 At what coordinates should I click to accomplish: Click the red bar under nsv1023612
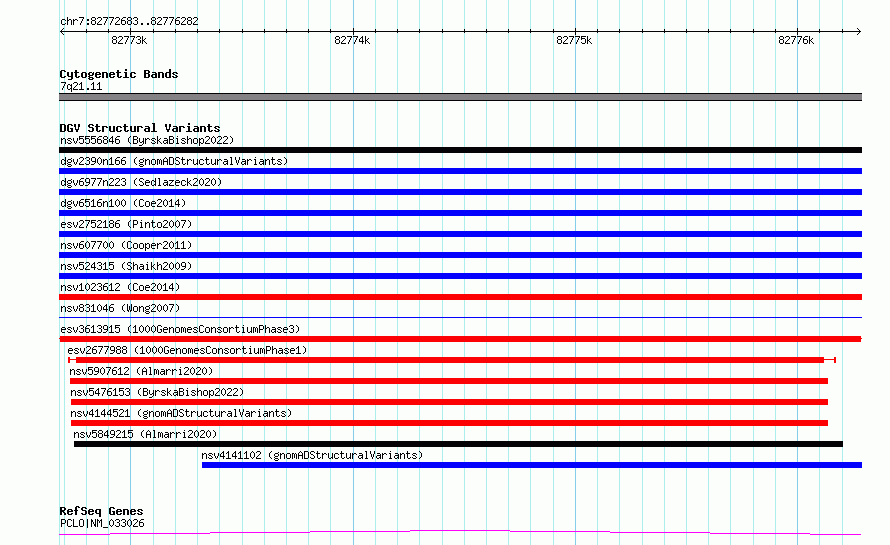[x=460, y=297]
